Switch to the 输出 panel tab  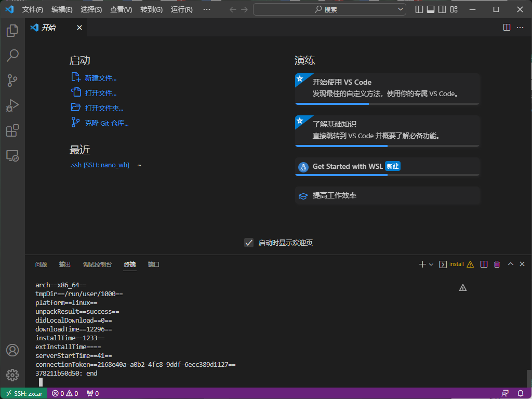point(65,264)
